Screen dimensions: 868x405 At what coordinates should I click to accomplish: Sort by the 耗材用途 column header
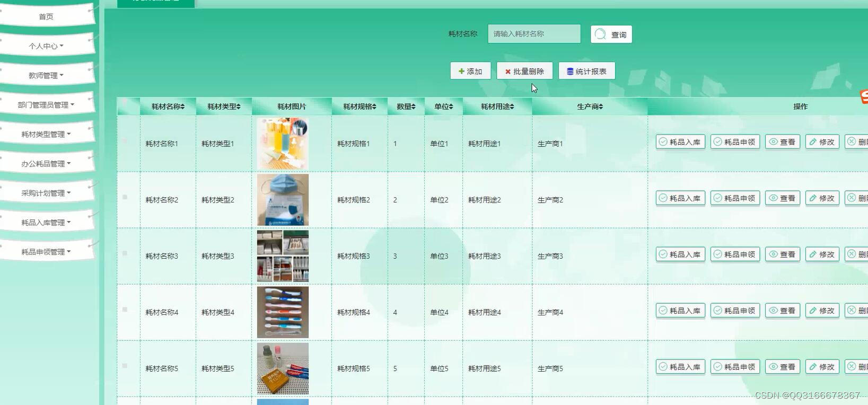[x=497, y=107]
